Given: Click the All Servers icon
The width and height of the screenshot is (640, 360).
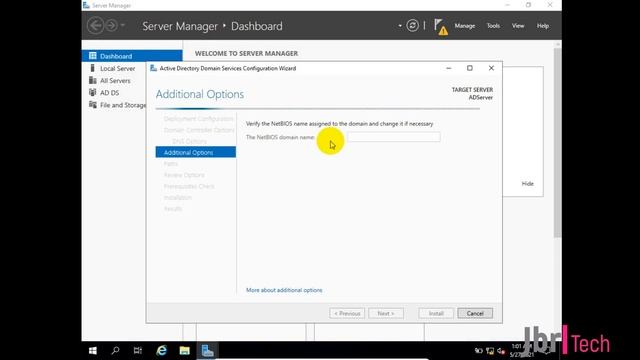Looking at the screenshot, I should (x=93, y=80).
